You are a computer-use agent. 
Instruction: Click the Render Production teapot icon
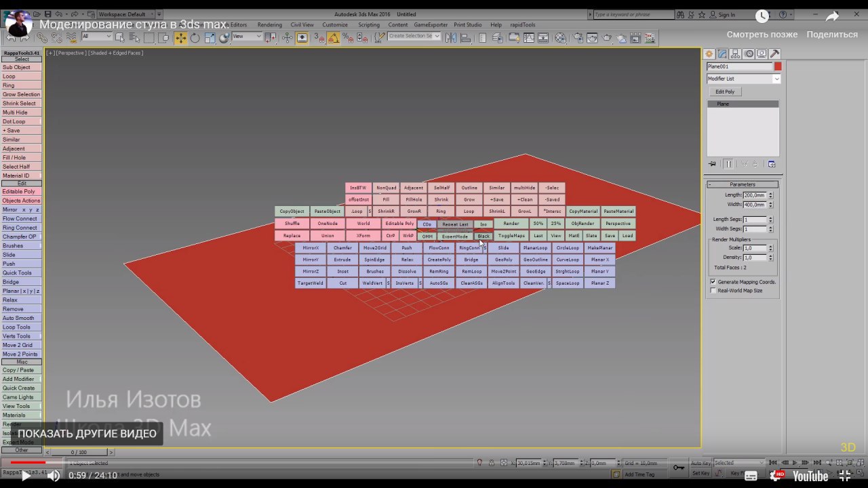coord(607,38)
